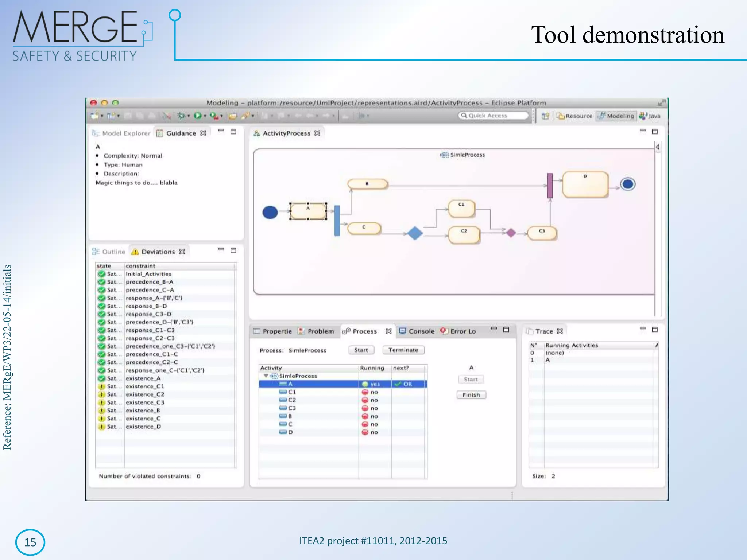This screenshot has width=747, height=560.
Task: Click the Run External Tools toolbar icon
Action: [214, 116]
